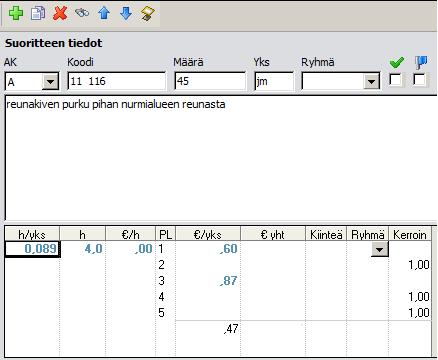This screenshot has height=360, width=438.
Task: Click Kerroin 1,00 in PL row 2
Action: click(419, 265)
